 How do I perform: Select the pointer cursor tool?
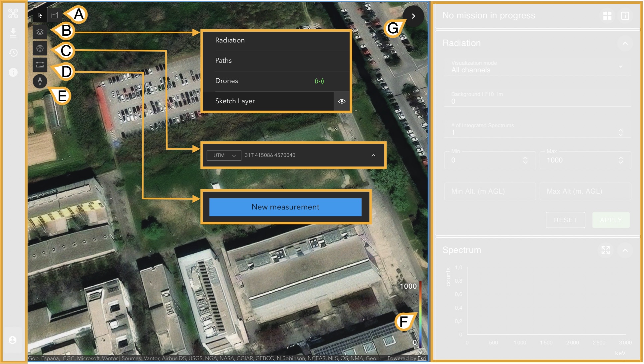(x=40, y=15)
